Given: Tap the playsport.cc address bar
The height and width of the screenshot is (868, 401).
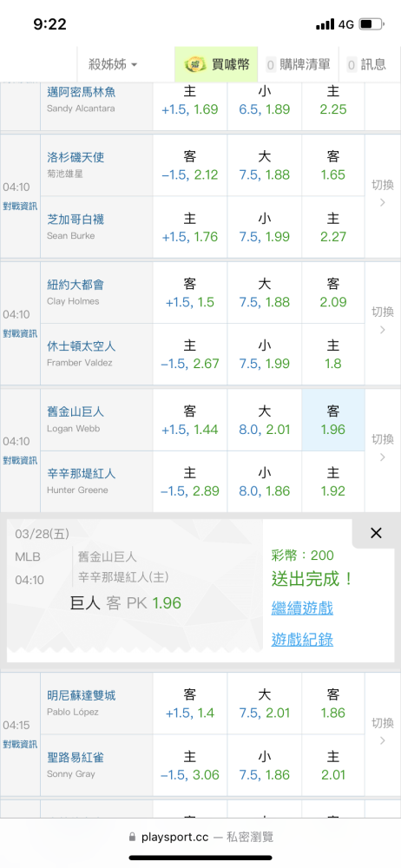Looking at the screenshot, I should pyautogui.click(x=200, y=837).
